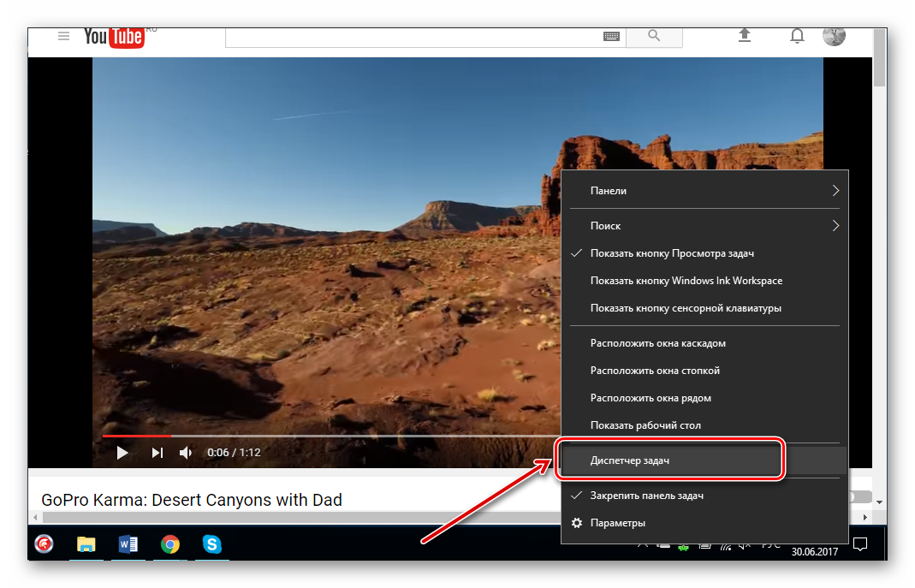Click the on-screen keyboard icon in search
The image size is (915, 588).
pyautogui.click(x=611, y=36)
